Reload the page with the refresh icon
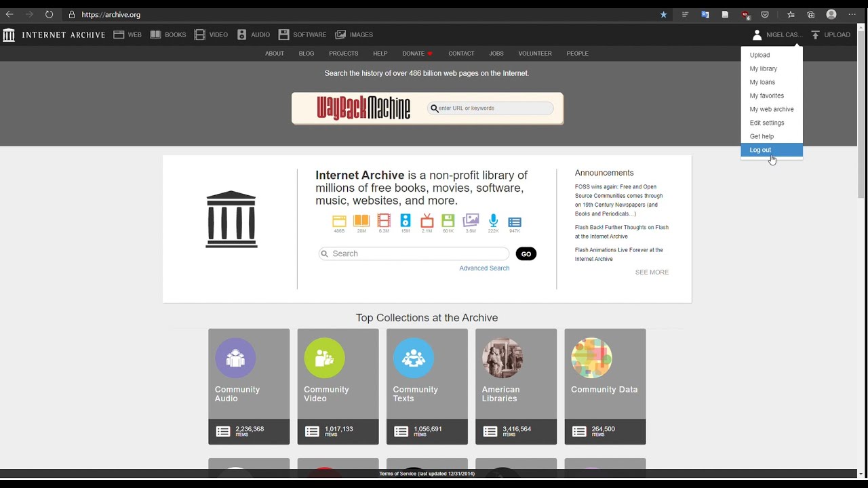 (50, 14)
